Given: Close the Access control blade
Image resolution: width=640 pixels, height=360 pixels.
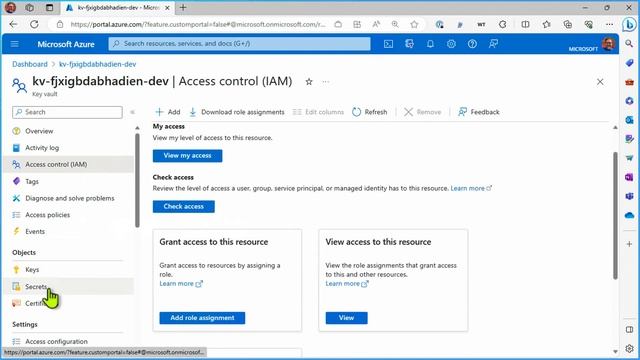Looking at the screenshot, I should (600, 82).
